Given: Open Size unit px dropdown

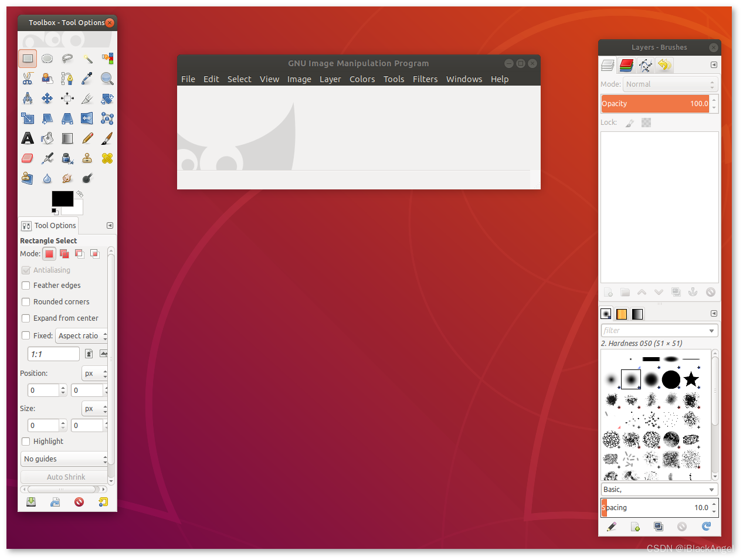Looking at the screenshot, I should click(x=95, y=409).
